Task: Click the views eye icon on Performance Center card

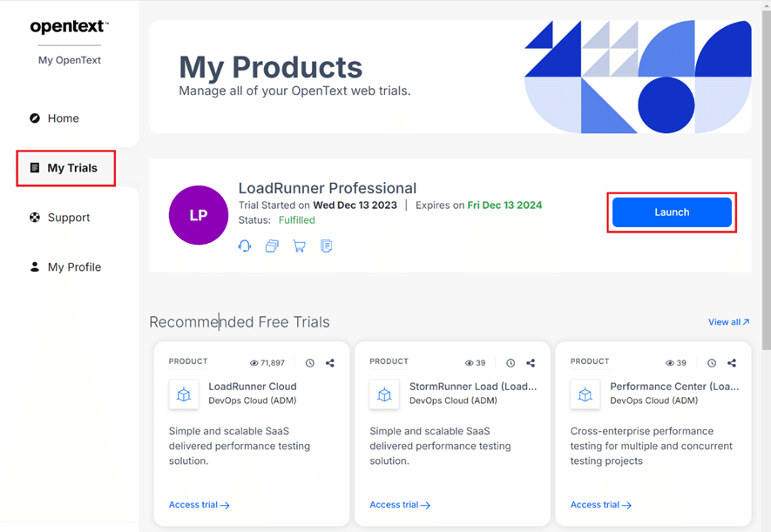Action: click(x=670, y=363)
